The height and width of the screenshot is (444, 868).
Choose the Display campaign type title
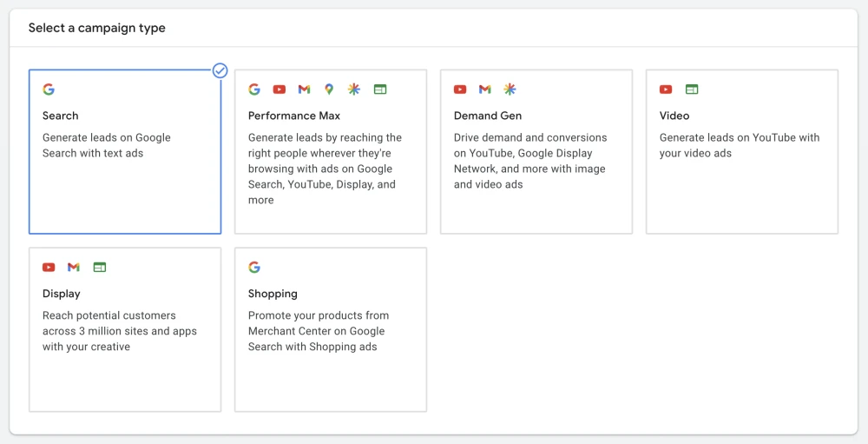[62, 294]
